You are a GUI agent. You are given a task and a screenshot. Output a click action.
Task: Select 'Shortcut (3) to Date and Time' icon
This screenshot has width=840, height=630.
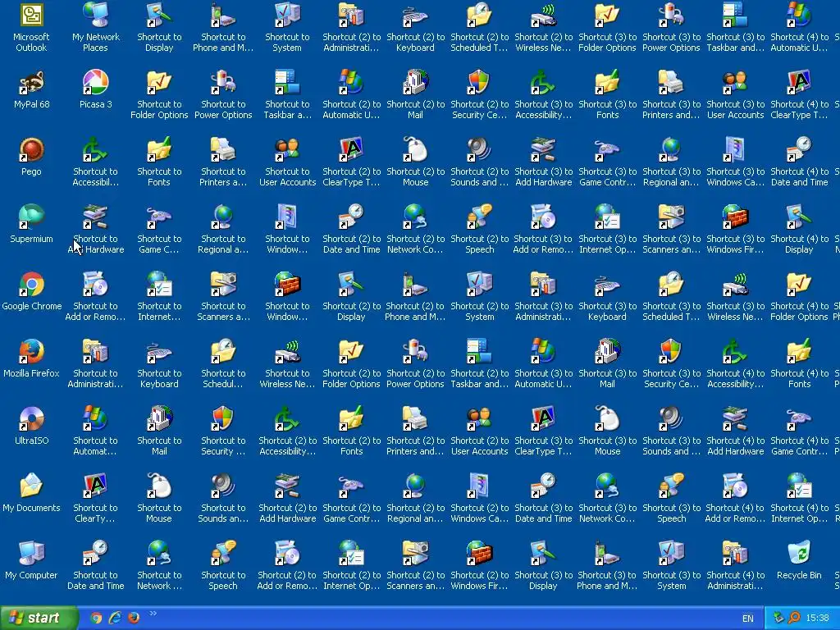(543, 498)
